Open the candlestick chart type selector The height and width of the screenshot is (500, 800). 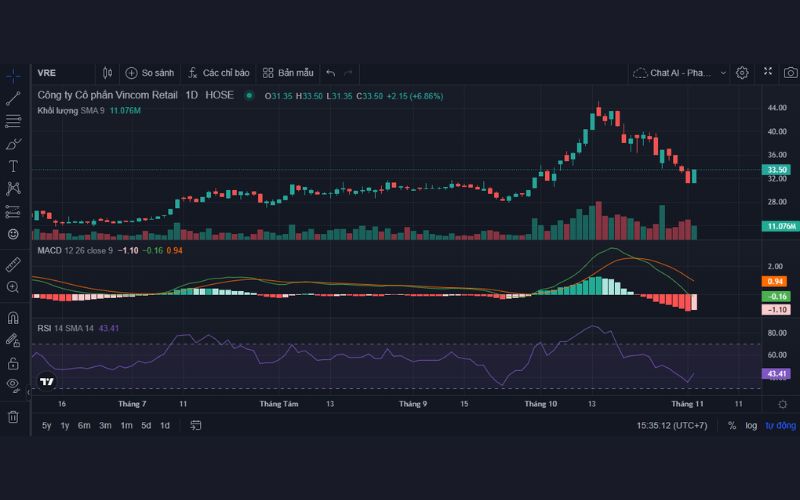[x=107, y=73]
